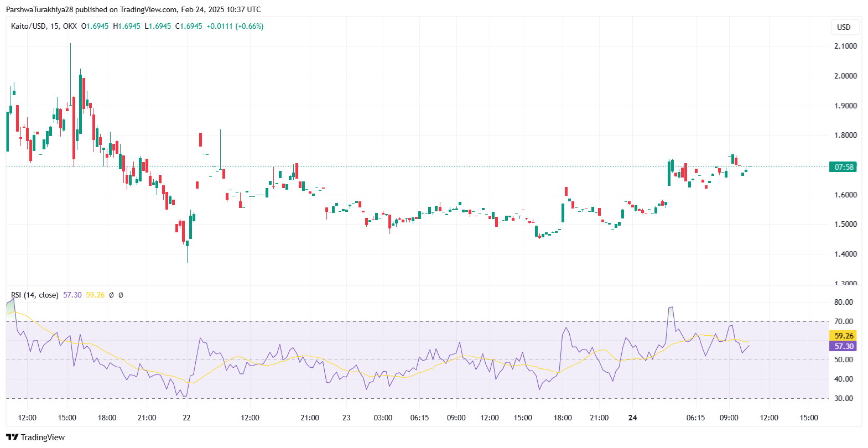The image size is (868, 448).
Task: Click the price change +0.0111 (+0.66%) text
Action: 235,26
